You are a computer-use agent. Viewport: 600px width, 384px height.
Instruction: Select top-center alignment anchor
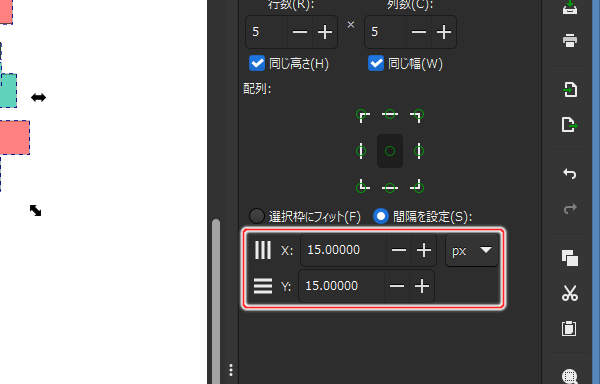click(390, 114)
